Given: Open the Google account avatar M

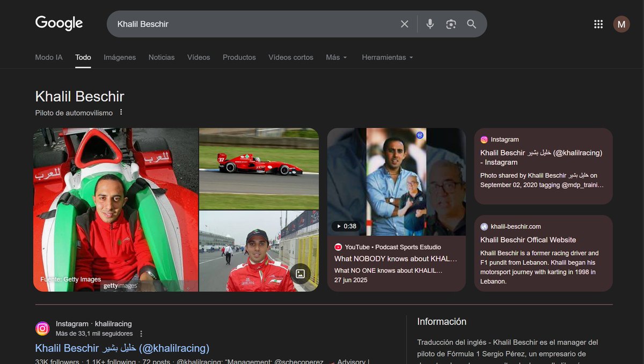Looking at the screenshot, I should (621, 24).
